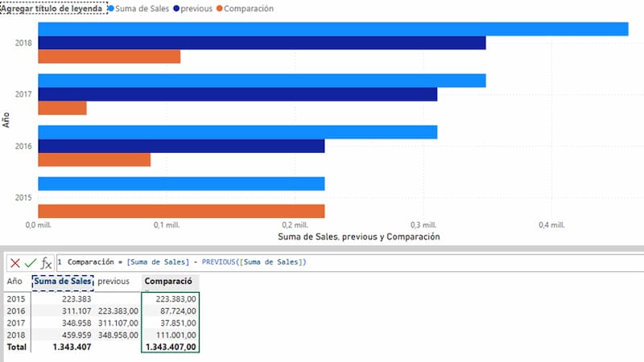
Task: Click the x-axis title 'Suma de Sales, previous y Comparación'
Action: (x=358, y=237)
